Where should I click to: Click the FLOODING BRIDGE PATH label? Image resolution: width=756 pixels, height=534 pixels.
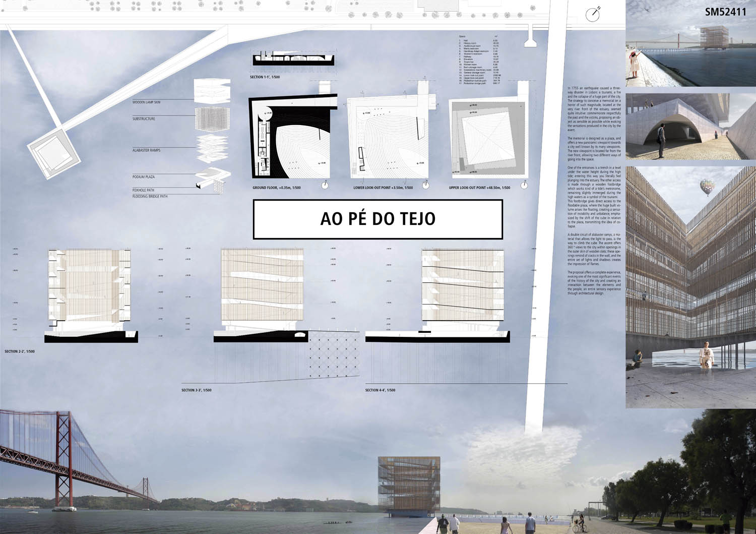[x=150, y=196]
